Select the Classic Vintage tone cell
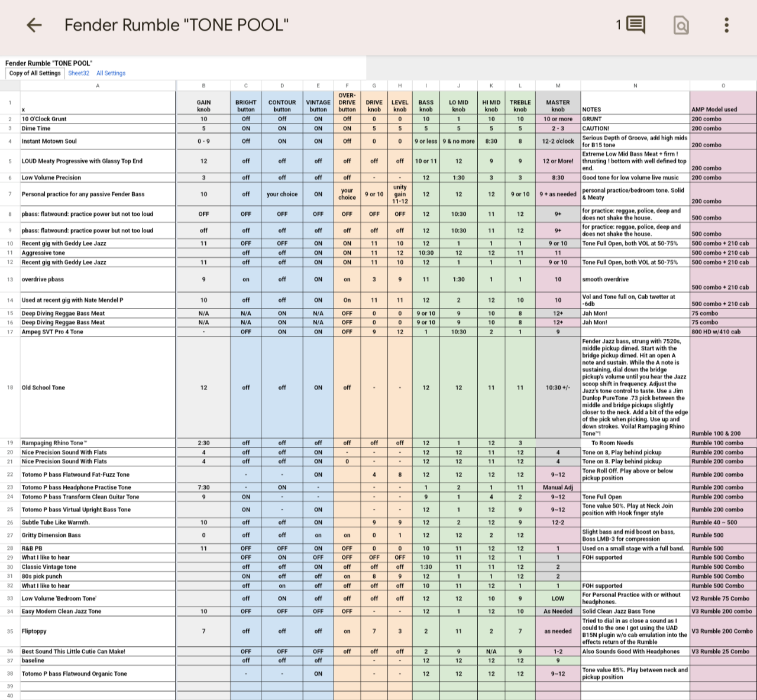 tap(98, 566)
